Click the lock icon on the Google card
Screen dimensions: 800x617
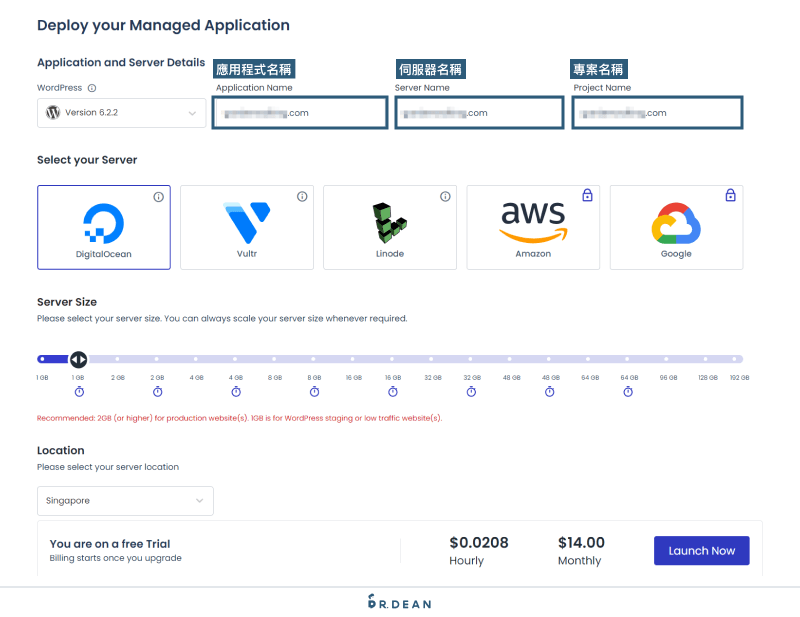(730, 195)
